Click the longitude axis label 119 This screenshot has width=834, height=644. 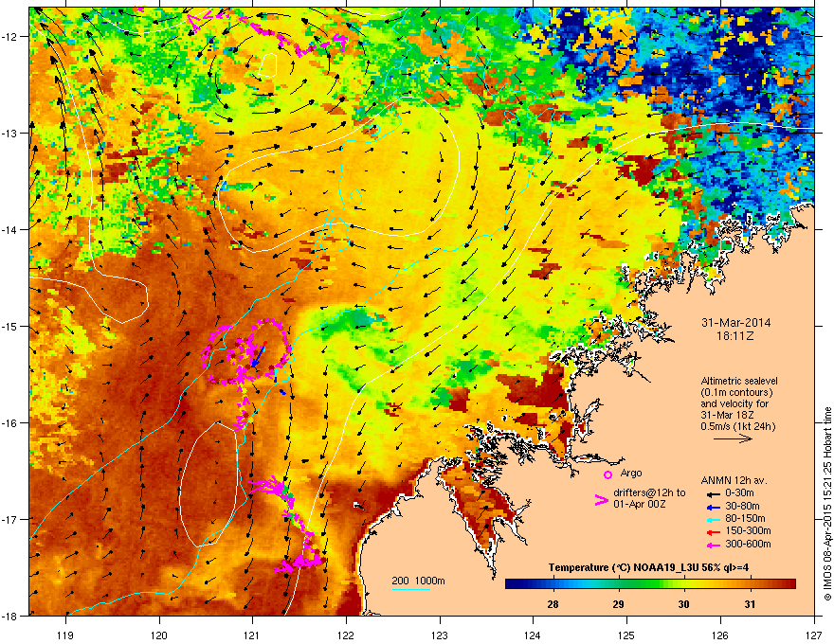[65, 635]
